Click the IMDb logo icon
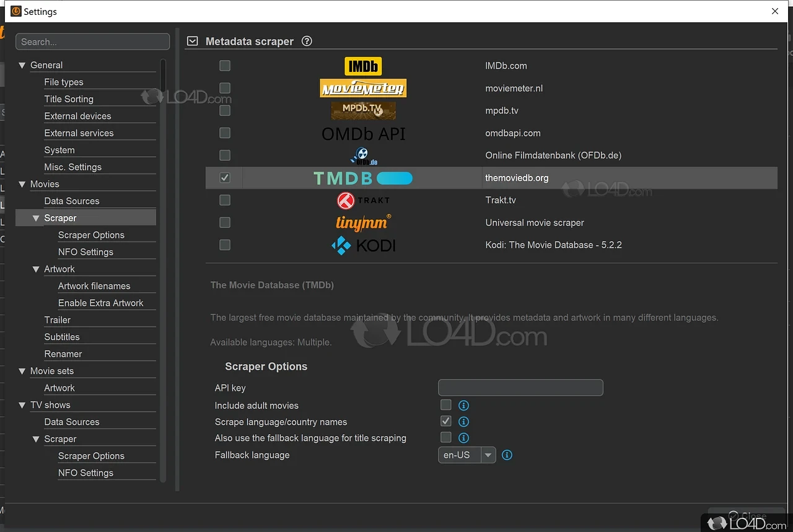The width and height of the screenshot is (793, 532). 363,66
